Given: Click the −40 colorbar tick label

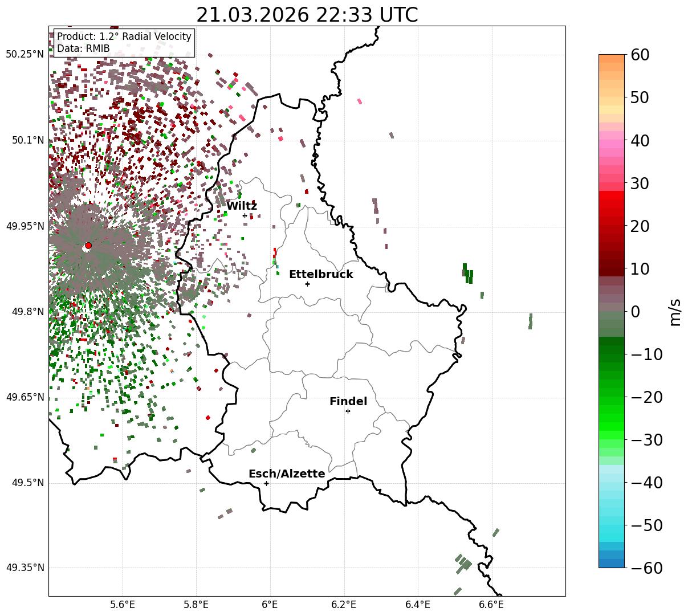Looking at the screenshot, I should point(646,483).
